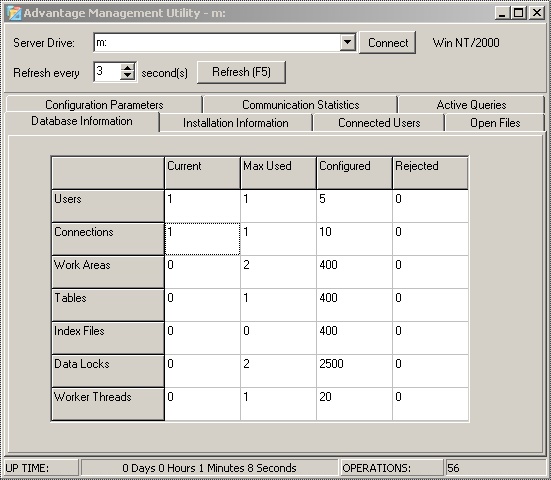This screenshot has height=480, width=551.
Task: Open the Active Queries tab
Action: (471, 105)
